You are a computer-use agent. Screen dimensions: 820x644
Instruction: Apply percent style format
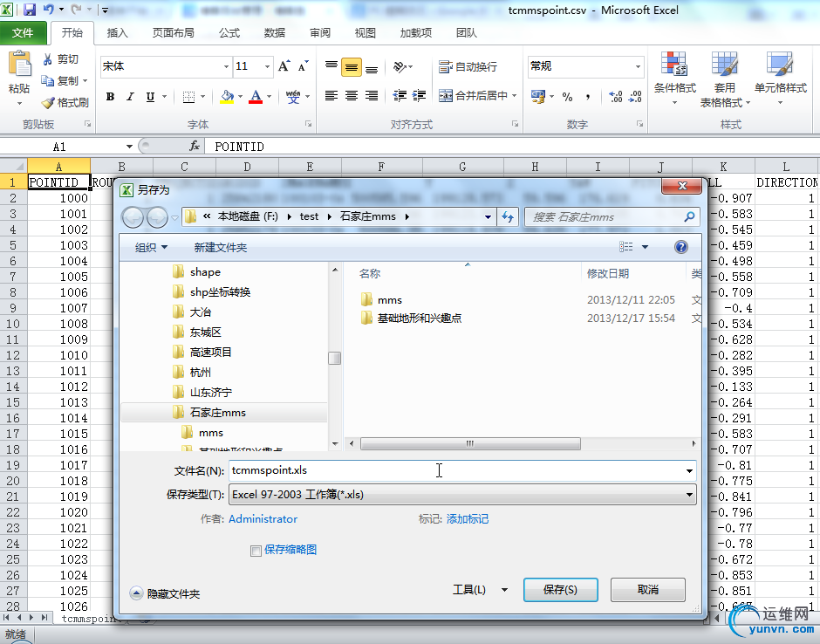(x=567, y=96)
